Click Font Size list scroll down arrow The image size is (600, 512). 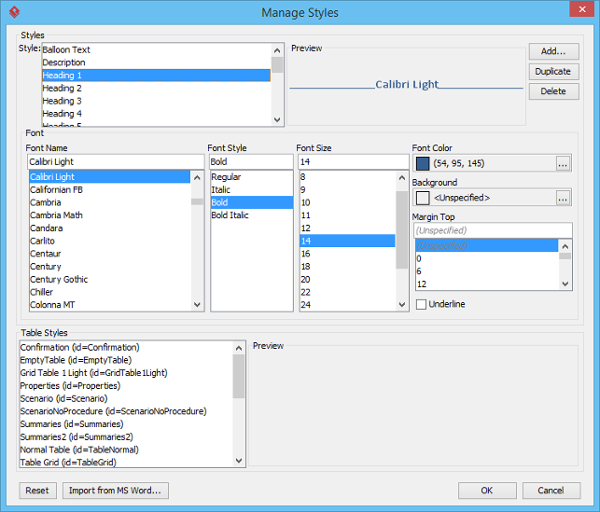402,305
